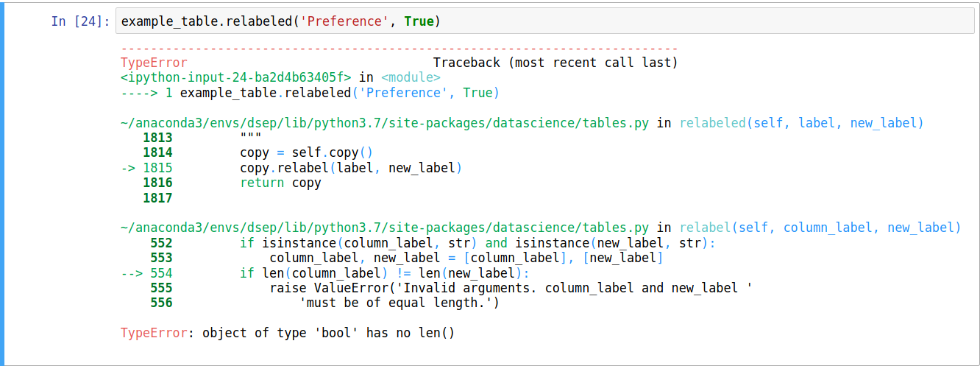
Task: Click the red TypeError heading atop traceback
Action: tap(154, 63)
